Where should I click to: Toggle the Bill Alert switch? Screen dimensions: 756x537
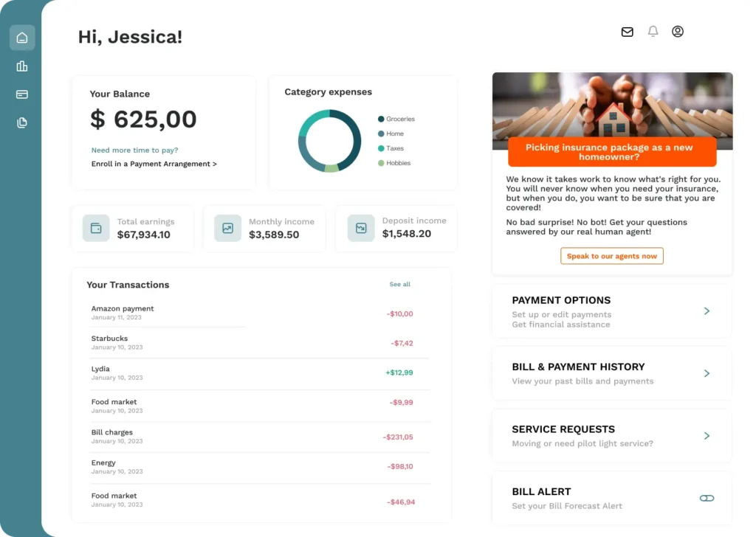[707, 498]
